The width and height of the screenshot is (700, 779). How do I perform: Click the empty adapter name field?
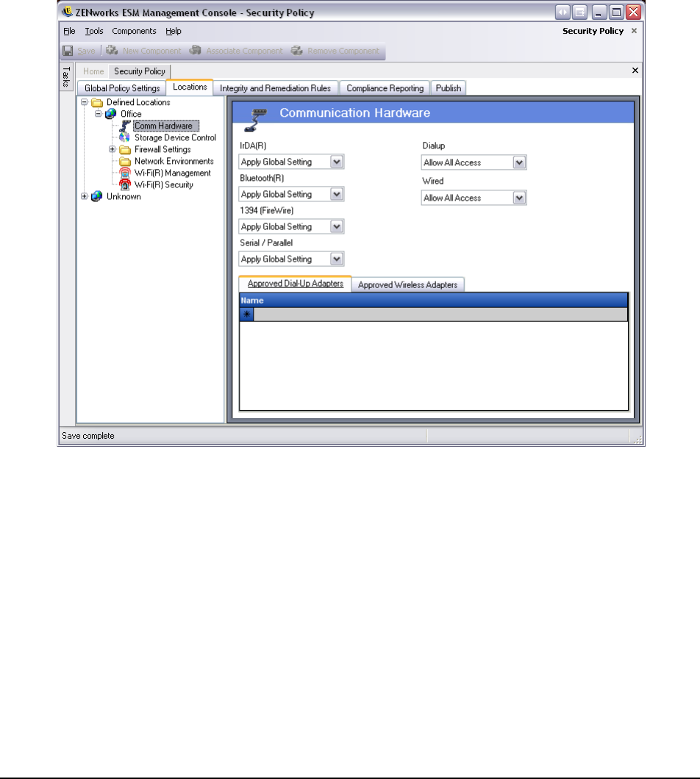pyautogui.click(x=440, y=314)
